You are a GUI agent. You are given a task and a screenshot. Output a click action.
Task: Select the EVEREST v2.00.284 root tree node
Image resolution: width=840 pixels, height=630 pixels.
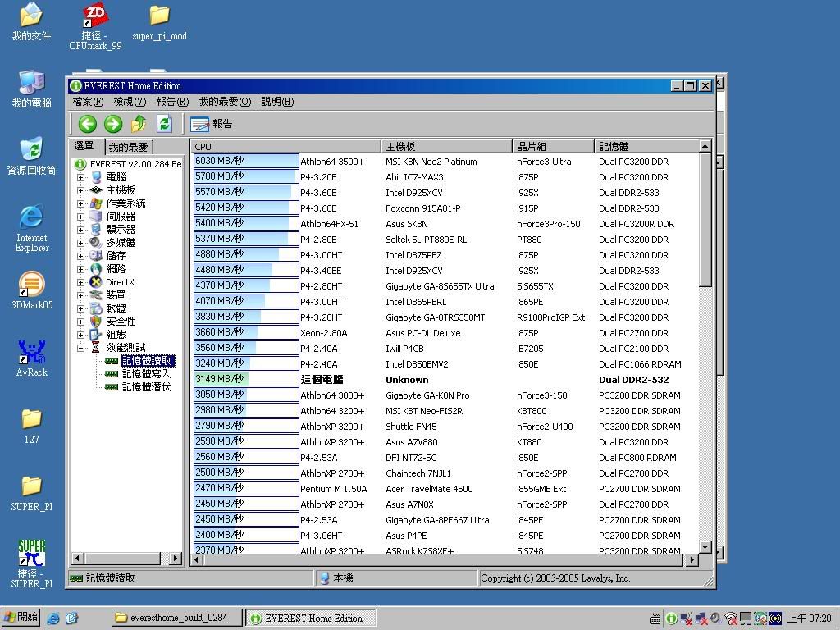(135, 164)
